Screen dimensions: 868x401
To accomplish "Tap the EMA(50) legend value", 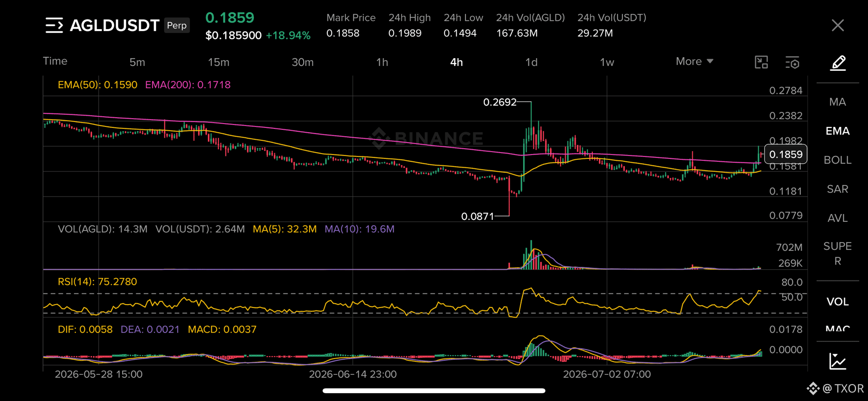I will click(97, 85).
